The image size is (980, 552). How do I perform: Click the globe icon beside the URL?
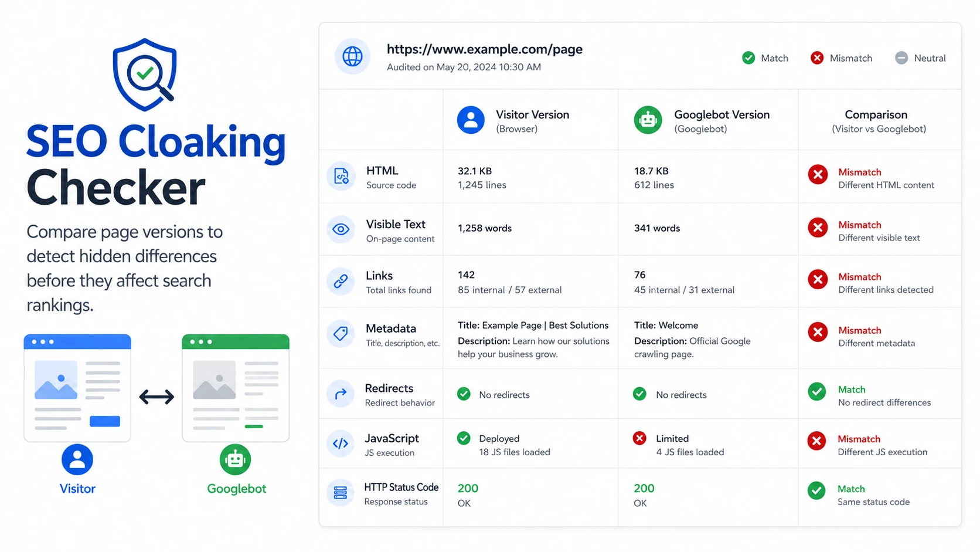click(x=352, y=56)
